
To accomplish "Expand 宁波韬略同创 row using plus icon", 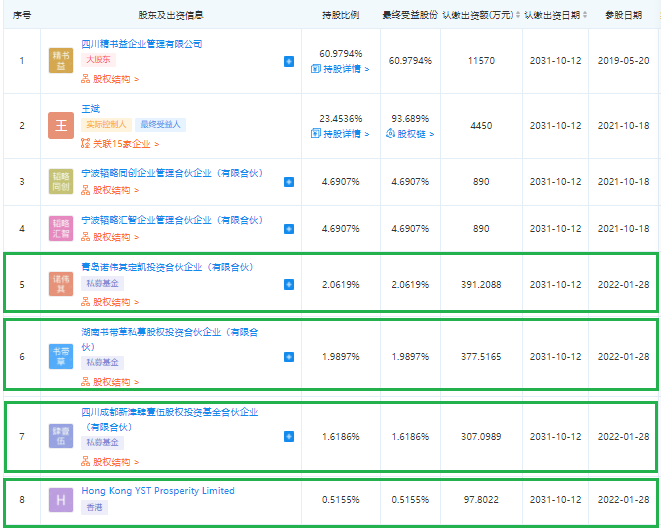I will (289, 182).
